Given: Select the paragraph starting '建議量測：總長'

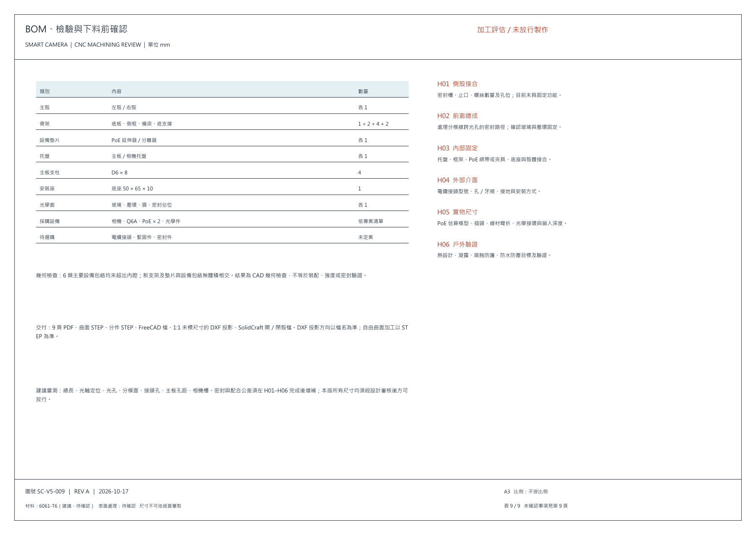Looking at the screenshot, I should coord(222,395).
